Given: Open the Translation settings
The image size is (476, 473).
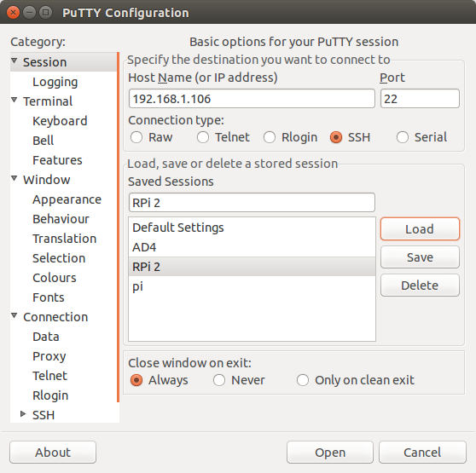Looking at the screenshot, I should 64,239.
